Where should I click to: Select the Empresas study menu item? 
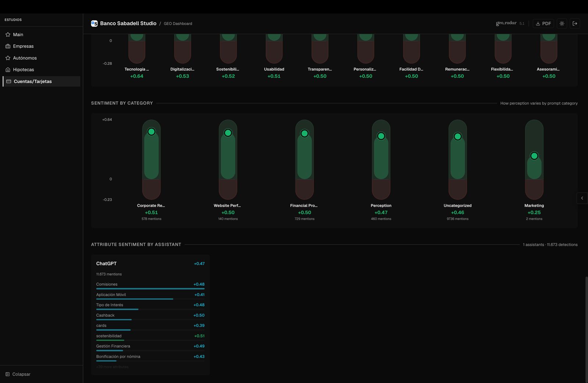tap(23, 46)
